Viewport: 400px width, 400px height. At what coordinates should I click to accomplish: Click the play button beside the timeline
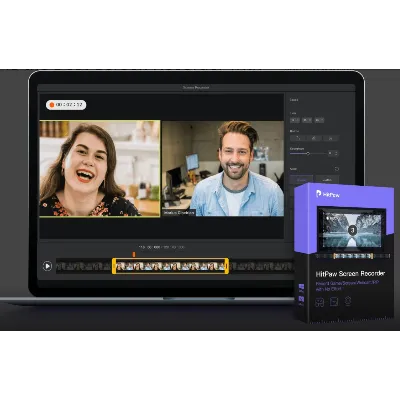47,266
